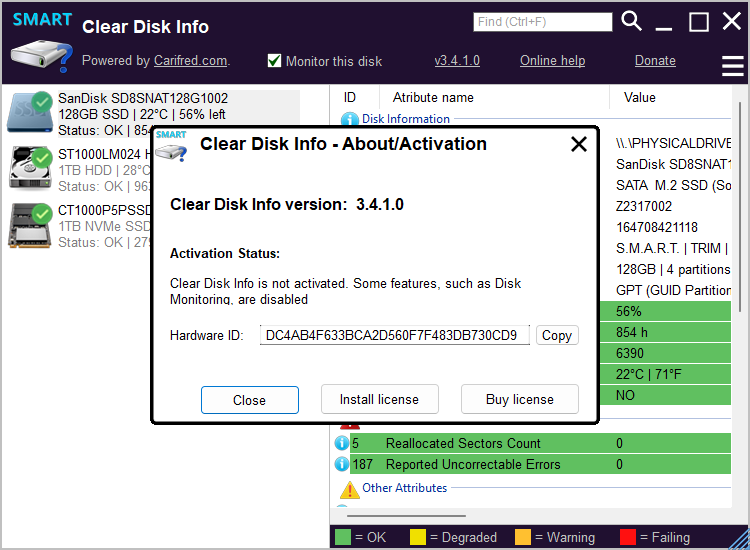Click the 56% value cell
Image resolution: width=750 pixels, height=550 pixels.
[x=665, y=311]
